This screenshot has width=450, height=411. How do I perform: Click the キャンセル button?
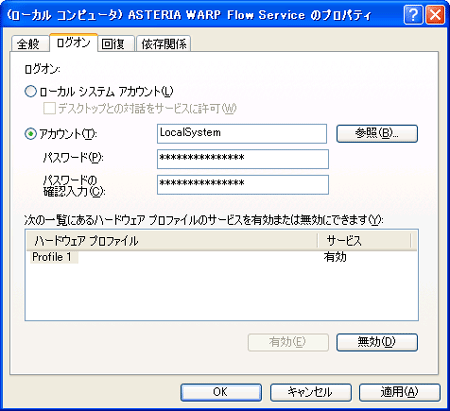tap(311, 392)
